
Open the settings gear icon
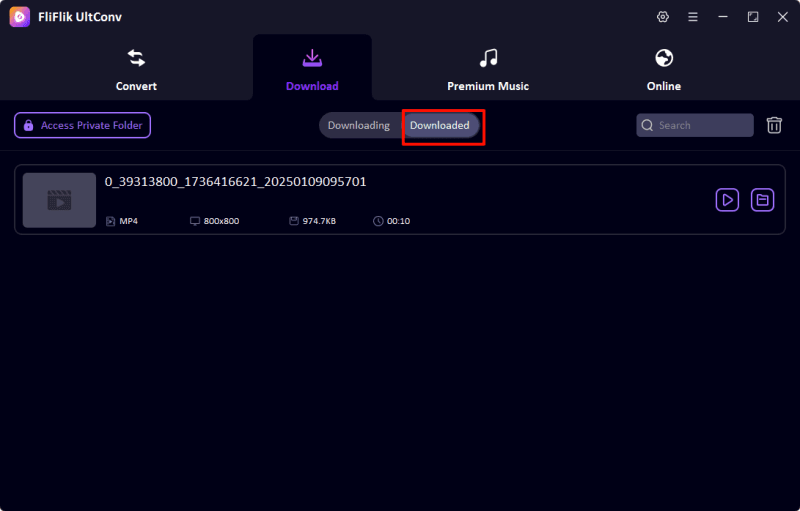(662, 17)
